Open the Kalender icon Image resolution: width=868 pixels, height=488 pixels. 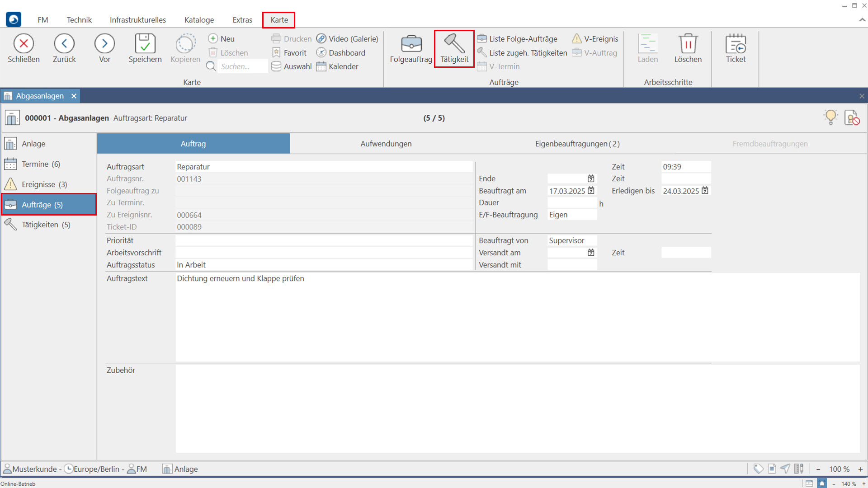pos(321,66)
